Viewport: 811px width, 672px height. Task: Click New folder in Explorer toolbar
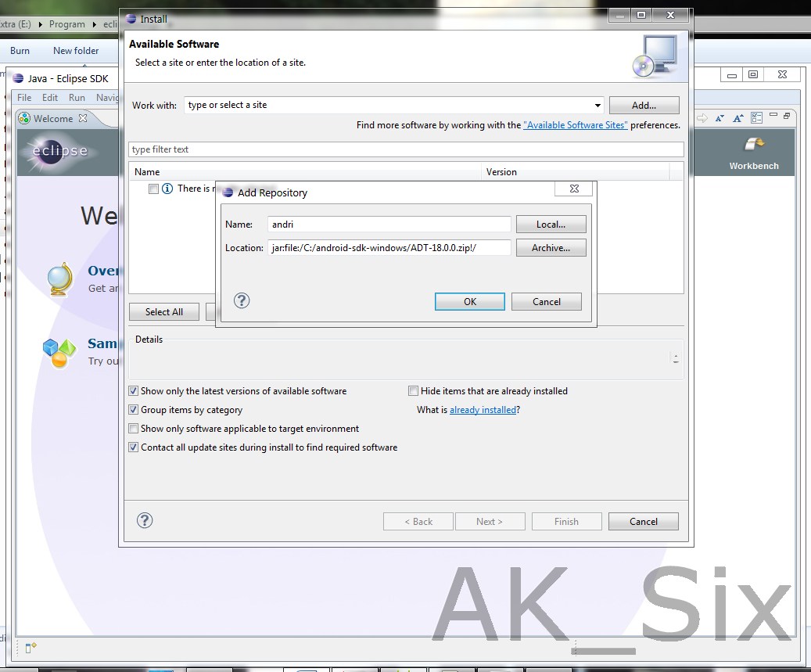[x=76, y=51]
